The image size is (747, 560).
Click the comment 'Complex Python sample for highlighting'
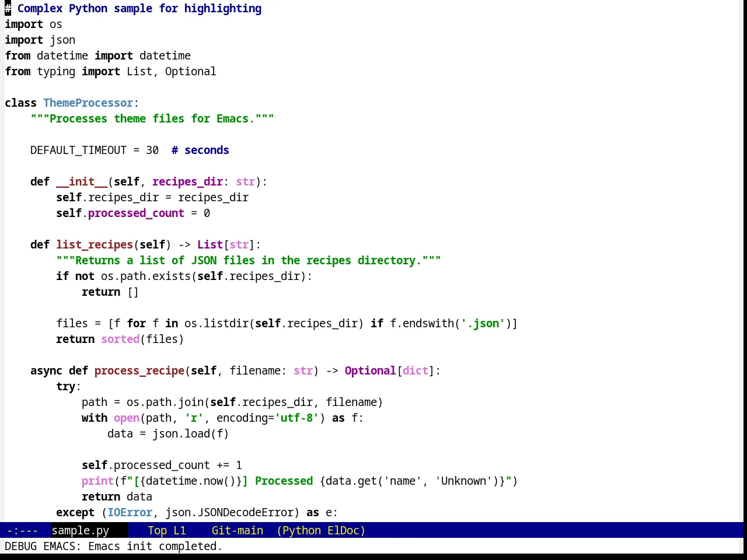(139, 8)
